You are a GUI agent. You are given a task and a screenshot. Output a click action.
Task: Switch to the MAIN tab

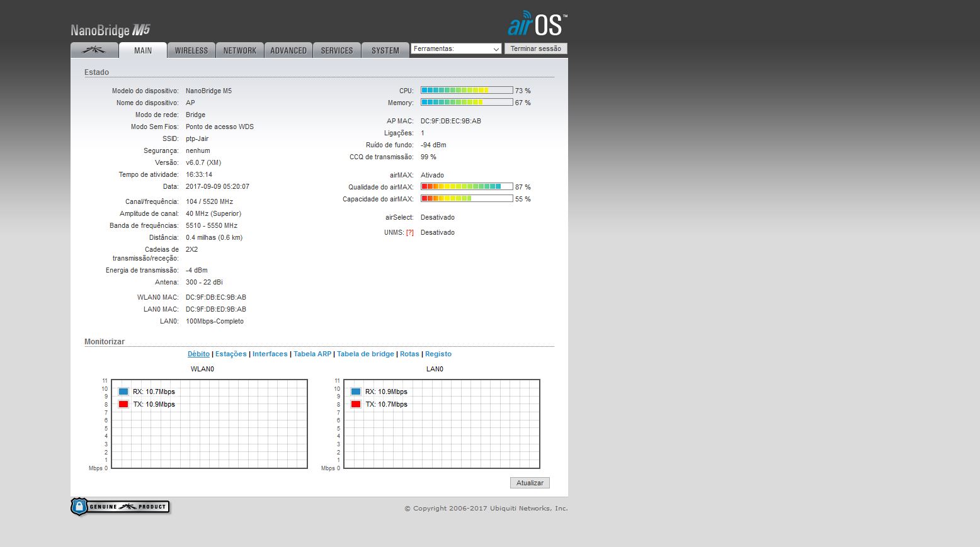143,50
